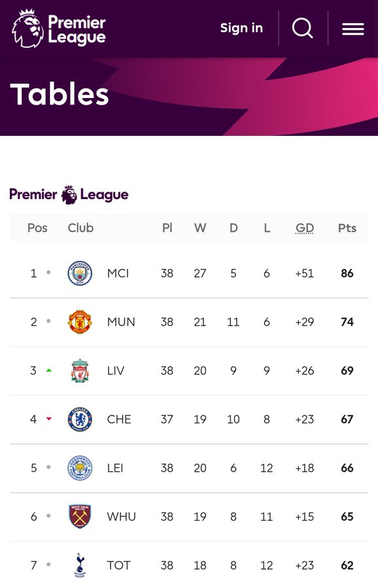Click the Pts column header
The width and height of the screenshot is (378, 588).
tap(347, 228)
